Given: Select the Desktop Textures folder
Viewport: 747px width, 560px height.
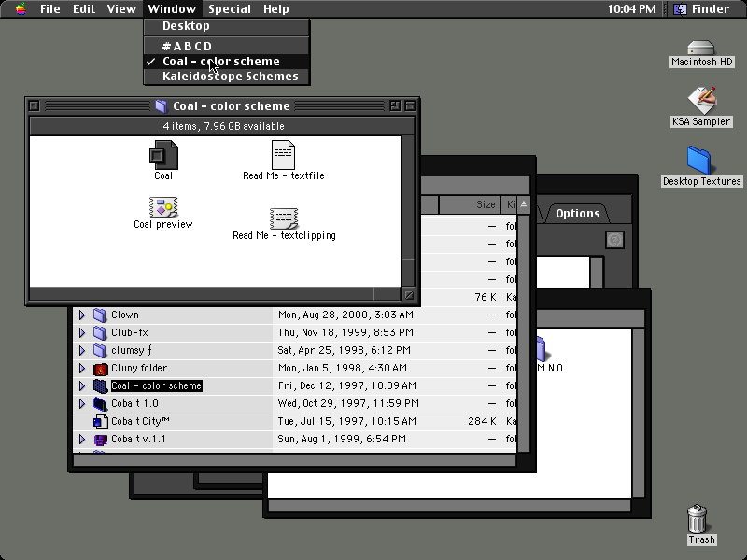Looking at the screenshot, I should coord(699,161).
